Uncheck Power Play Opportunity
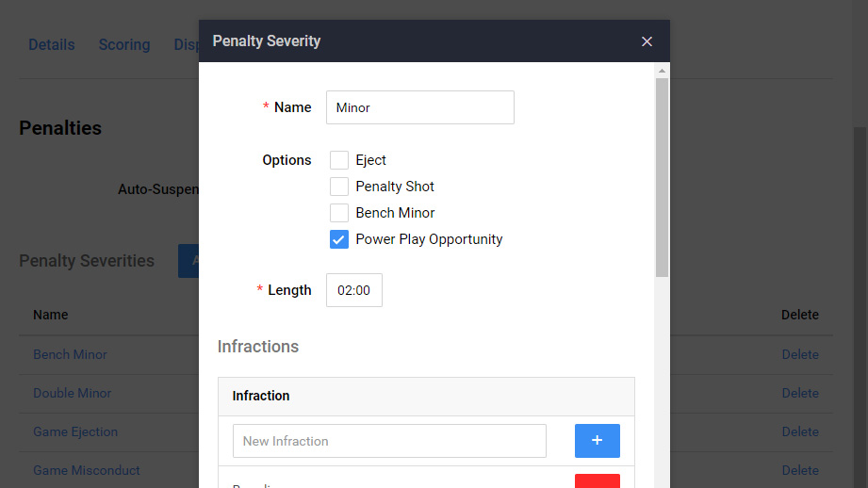The image size is (868, 488). 338,239
